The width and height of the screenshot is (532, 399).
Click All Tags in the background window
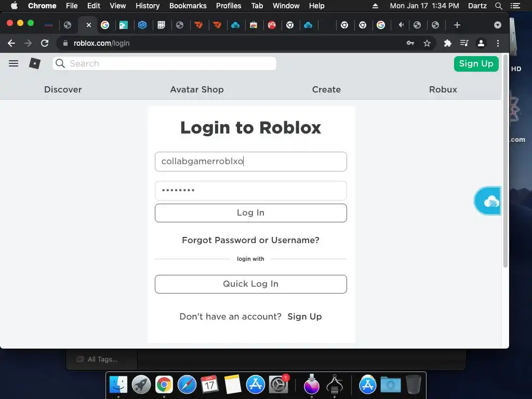(102, 360)
